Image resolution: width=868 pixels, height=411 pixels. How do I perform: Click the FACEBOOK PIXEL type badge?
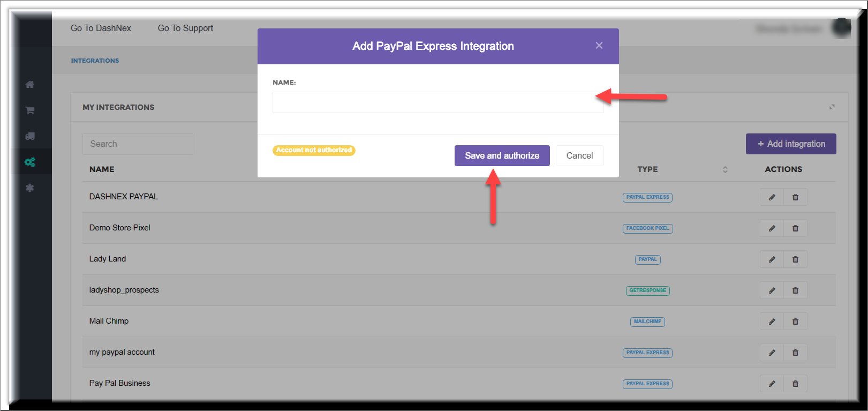coord(647,228)
